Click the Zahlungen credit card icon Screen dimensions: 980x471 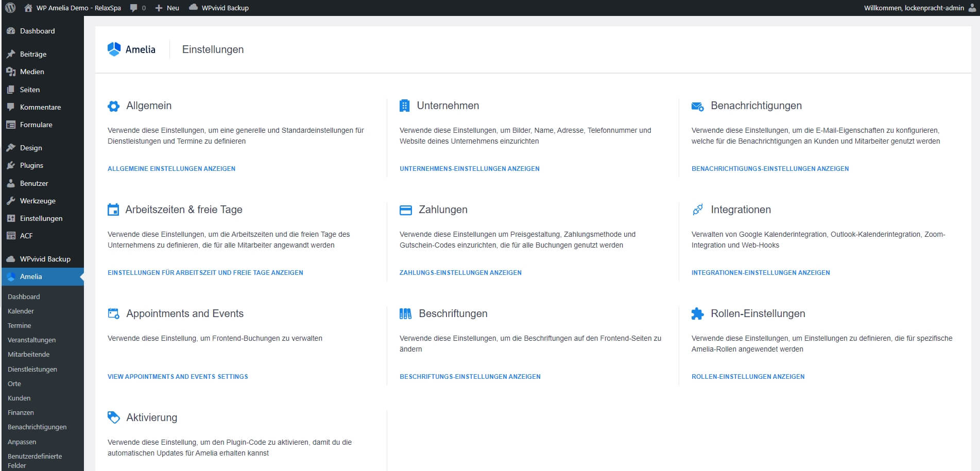(x=406, y=210)
